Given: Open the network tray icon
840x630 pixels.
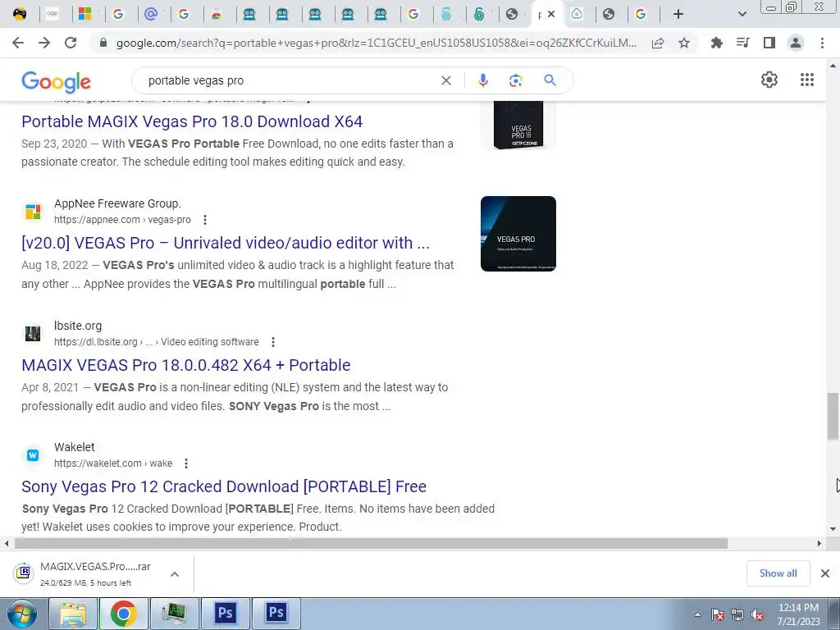Looking at the screenshot, I should tap(737, 614).
